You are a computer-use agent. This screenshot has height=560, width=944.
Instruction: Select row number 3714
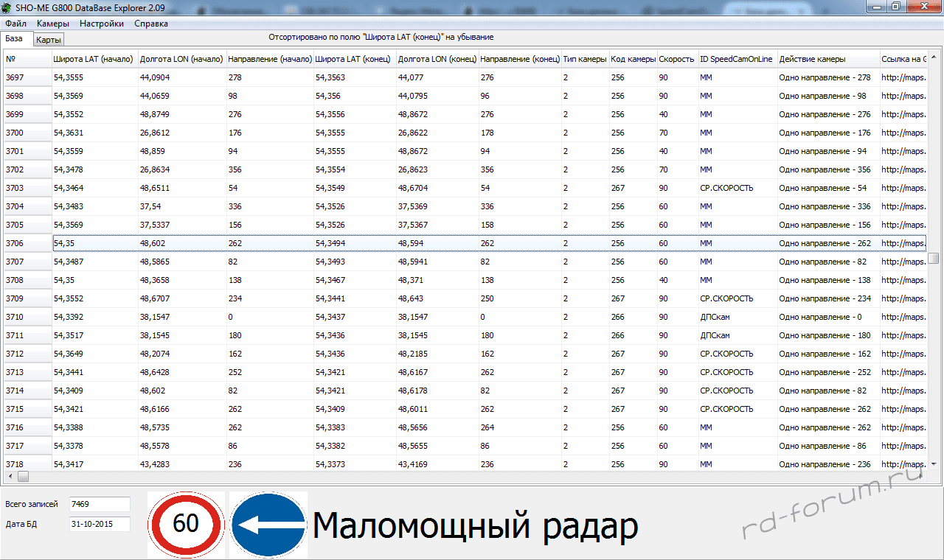click(28, 391)
